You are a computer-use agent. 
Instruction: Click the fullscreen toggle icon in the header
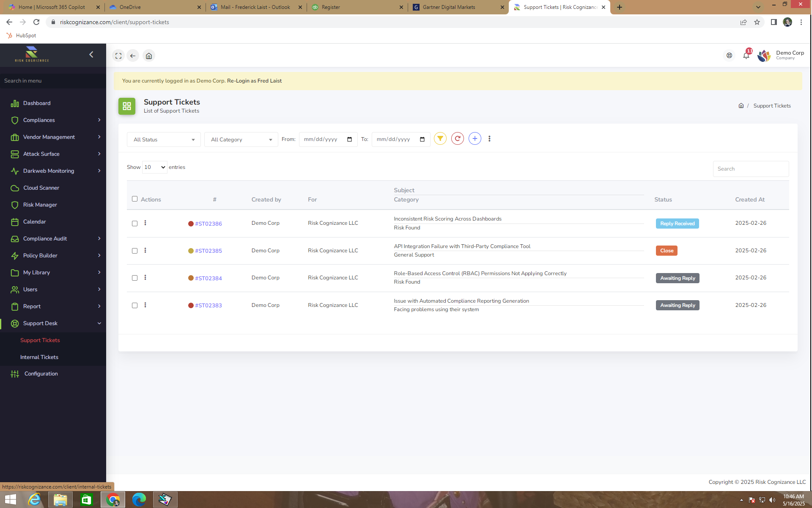pyautogui.click(x=118, y=55)
